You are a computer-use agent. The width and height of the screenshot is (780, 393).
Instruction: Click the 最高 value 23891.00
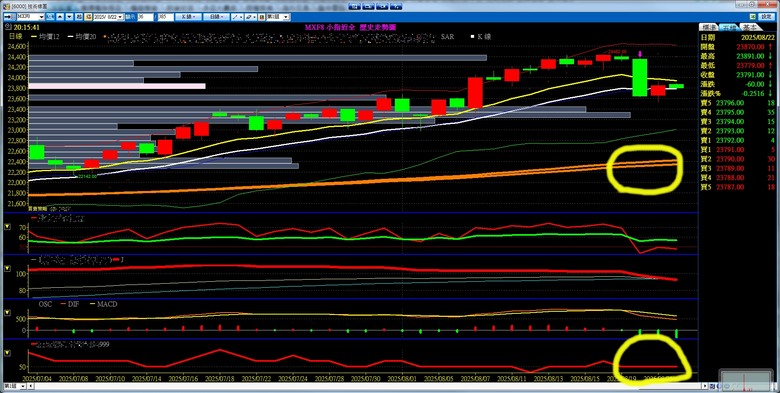coord(750,56)
